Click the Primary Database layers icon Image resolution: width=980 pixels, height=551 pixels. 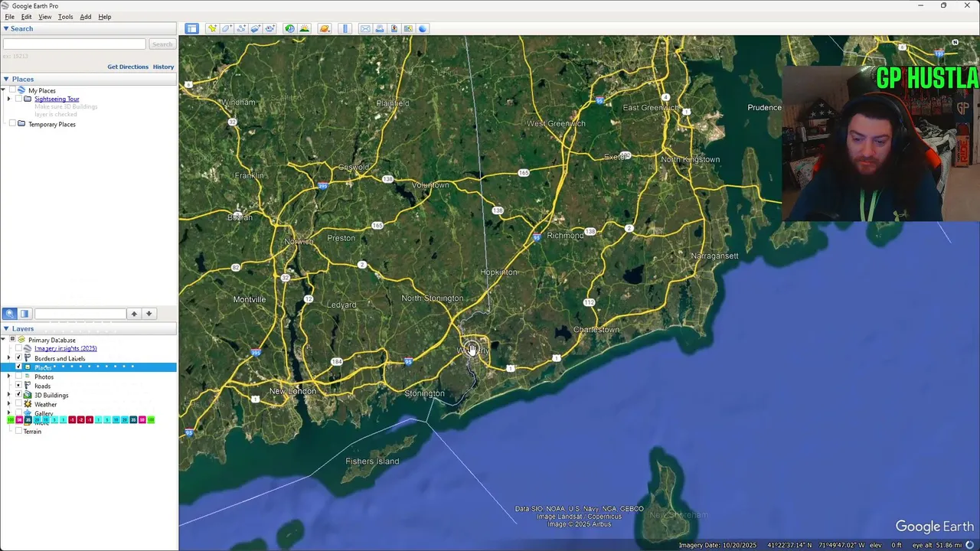[21, 340]
